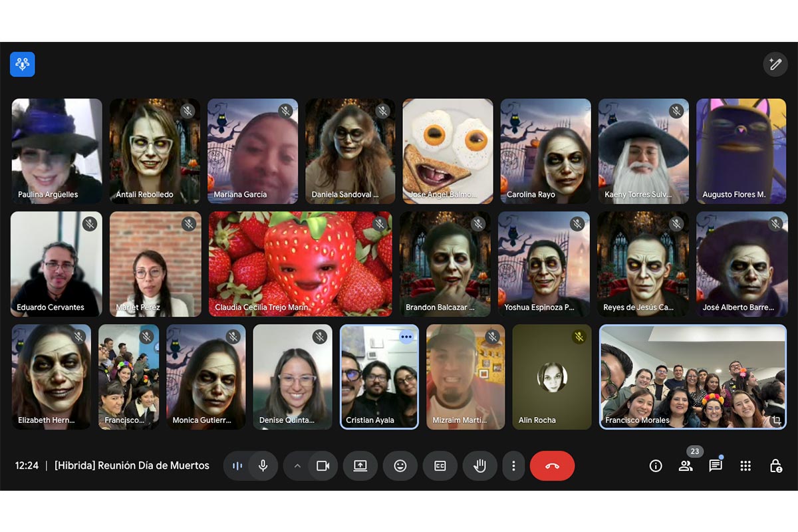The image size is (798, 532).
Task: Raise your hand in the meeting
Action: tap(479, 466)
